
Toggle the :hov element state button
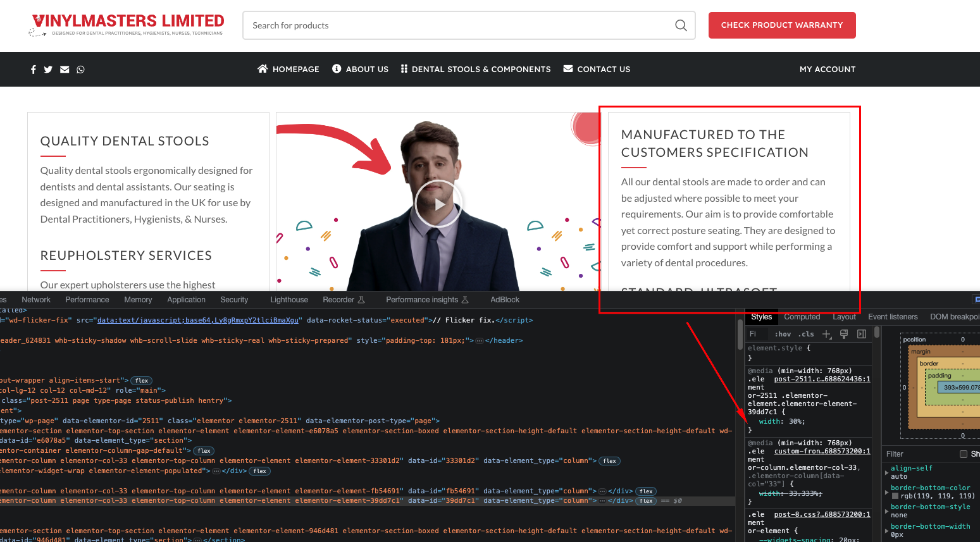(x=783, y=334)
